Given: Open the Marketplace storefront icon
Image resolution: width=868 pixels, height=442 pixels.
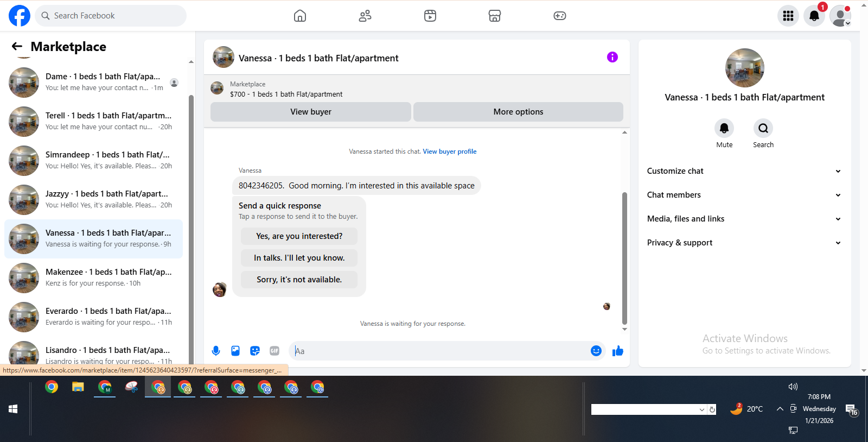Looking at the screenshot, I should coord(495,16).
